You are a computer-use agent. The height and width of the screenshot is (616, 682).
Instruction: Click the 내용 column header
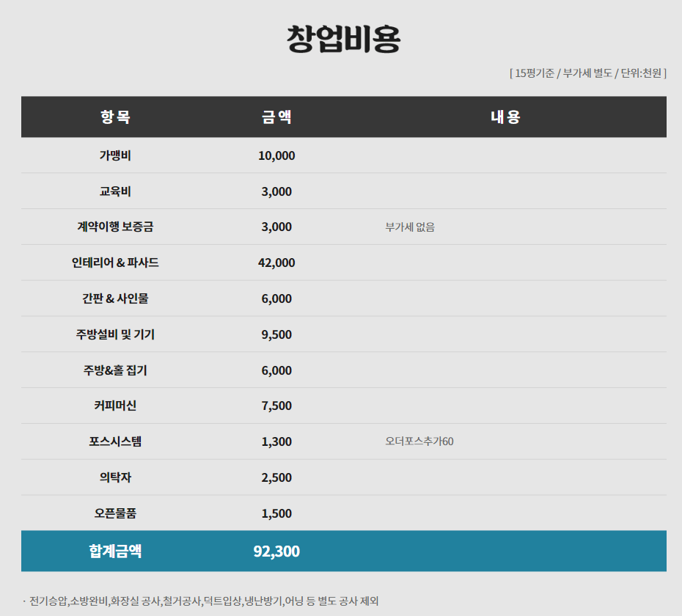[505, 117]
